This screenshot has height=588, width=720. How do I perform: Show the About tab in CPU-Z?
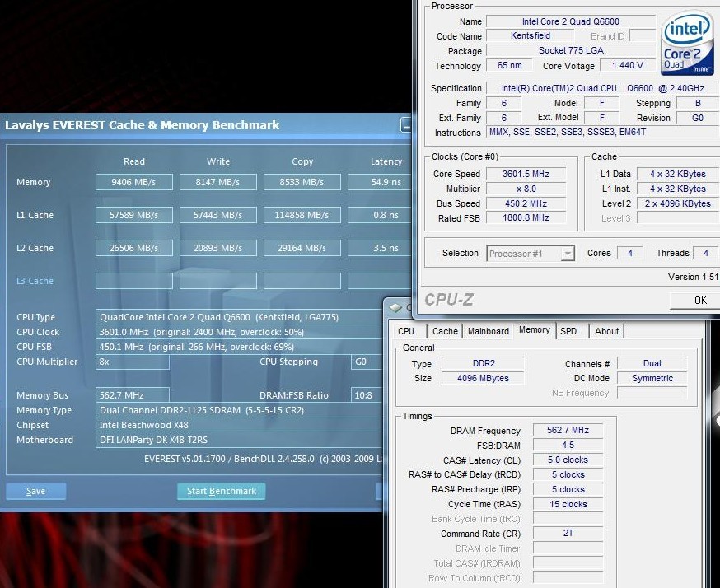(x=606, y=331)
